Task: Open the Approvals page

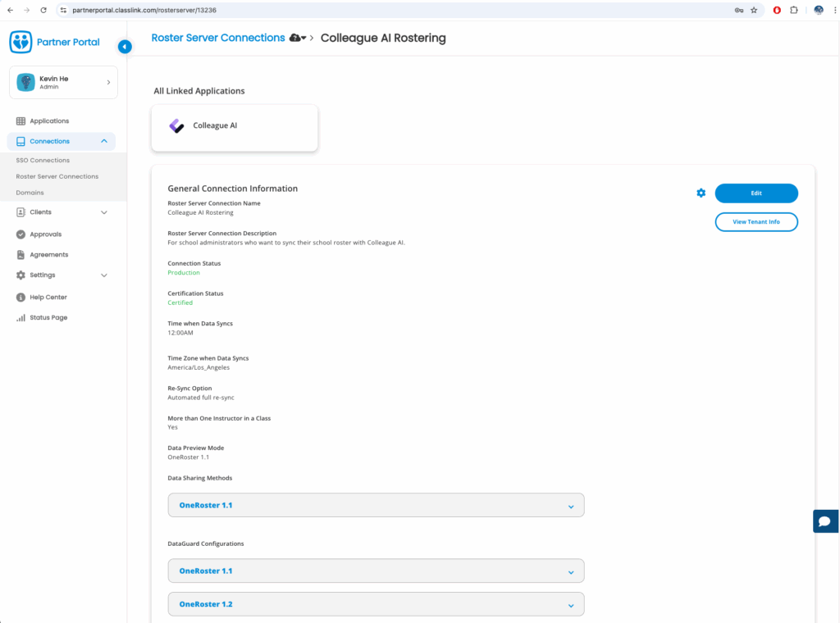Action: [45, 234]
